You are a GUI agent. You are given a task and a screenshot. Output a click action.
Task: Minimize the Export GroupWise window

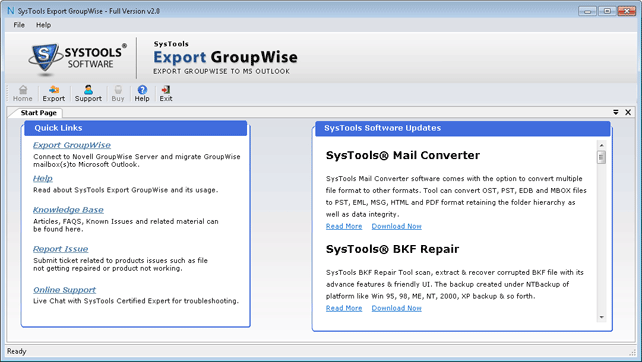pos(587,11)
